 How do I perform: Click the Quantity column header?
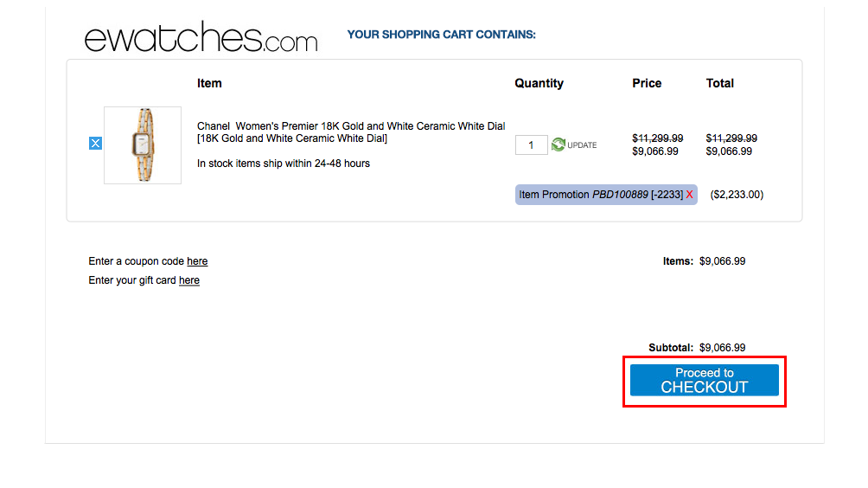tap(539, 83)
